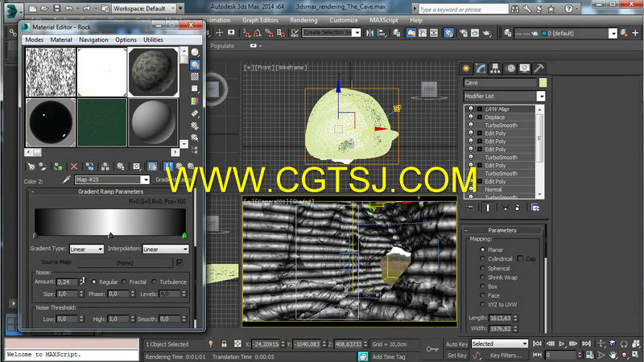Open the Utilities hammer panel tab
Viewport: 644px width, 362px height.
pyautogui.click(x=539, y=68)
